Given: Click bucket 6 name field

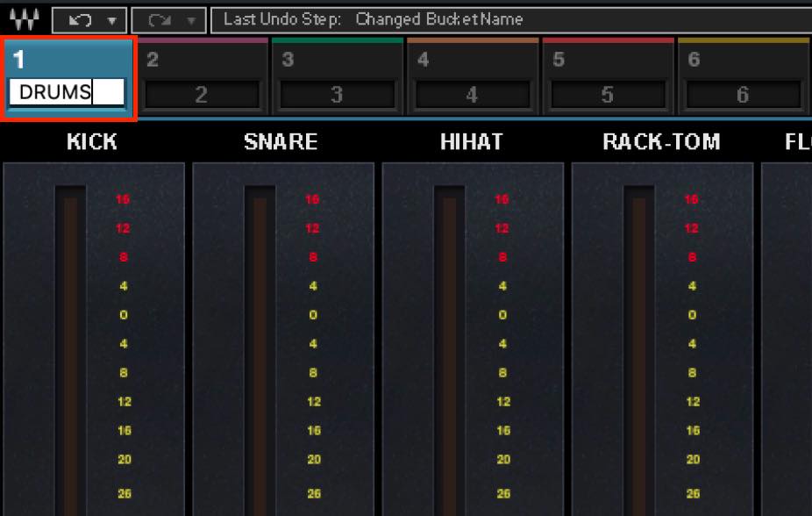Looking at the screenshot, I should [743, 95].
